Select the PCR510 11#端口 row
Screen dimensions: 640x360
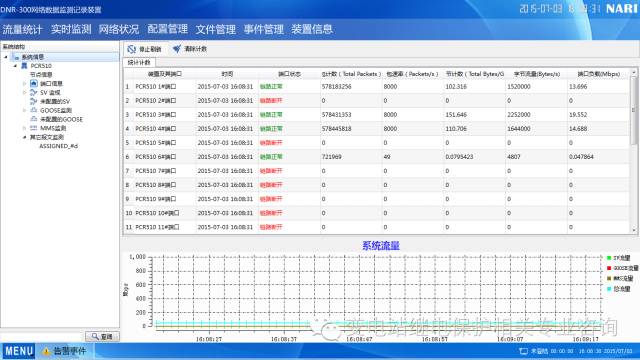pyautogui.click(x=376, y=227)
